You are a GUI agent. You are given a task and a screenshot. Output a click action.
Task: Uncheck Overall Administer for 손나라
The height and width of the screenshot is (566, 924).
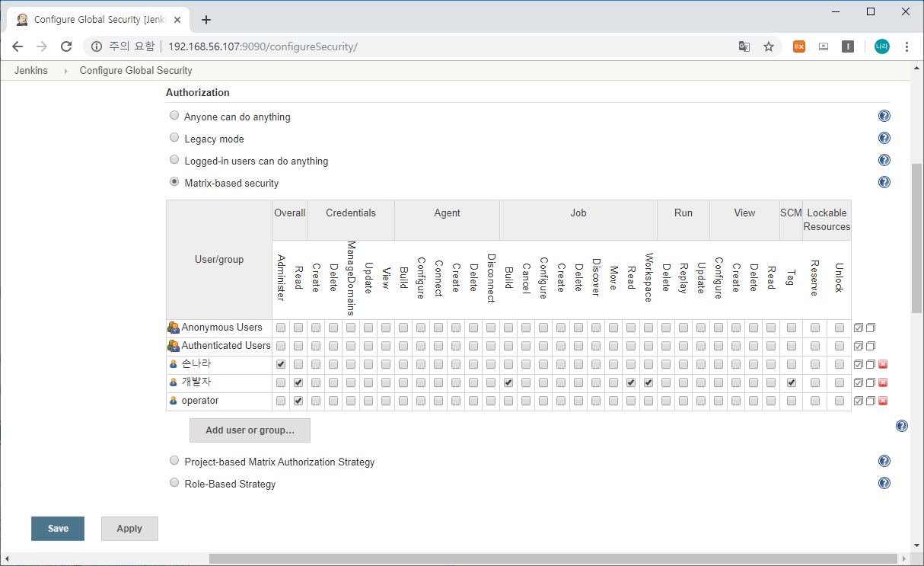coord(281,364)
